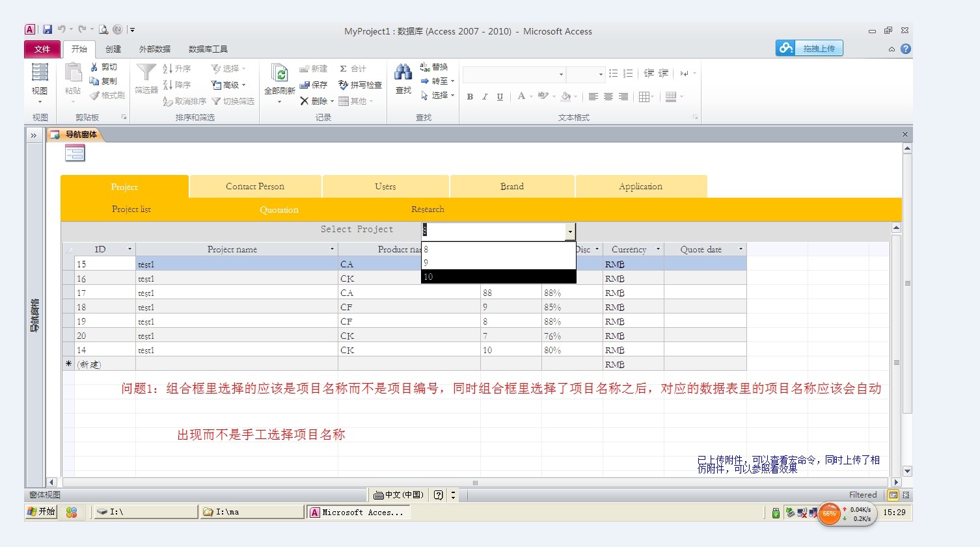Click Quotation sub-tab
Screen dimensions: 980x547
279,209
